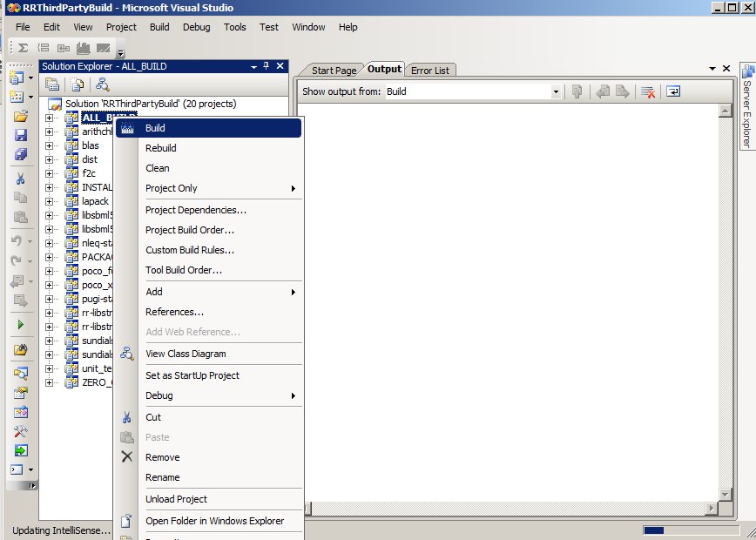Toggle Word Wrap in the Output window
The width and height of the screenshot is (756, 540).
tap(673, 91)
